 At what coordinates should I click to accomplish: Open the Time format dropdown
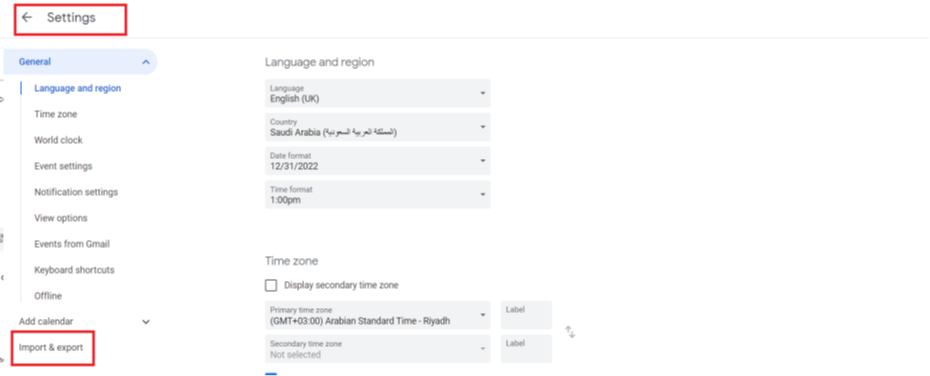[x=378, y=195]
